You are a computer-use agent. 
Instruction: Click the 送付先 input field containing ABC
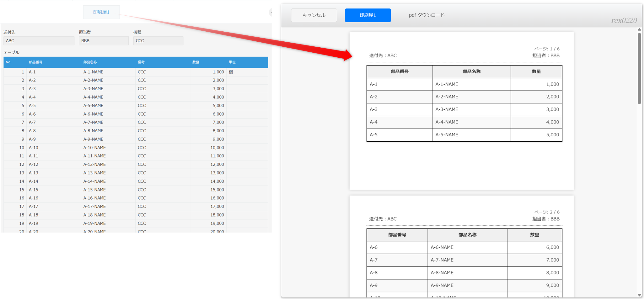tap(39, 41)
